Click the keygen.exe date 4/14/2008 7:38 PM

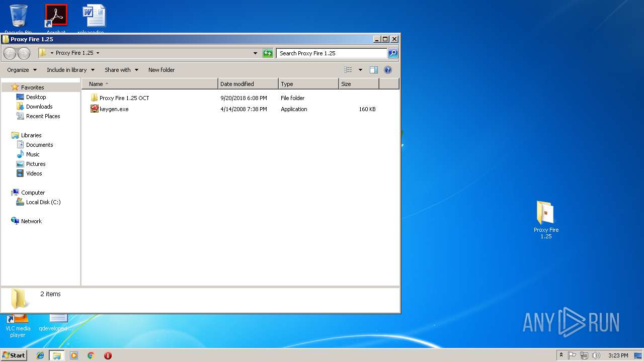pos(244,109)
